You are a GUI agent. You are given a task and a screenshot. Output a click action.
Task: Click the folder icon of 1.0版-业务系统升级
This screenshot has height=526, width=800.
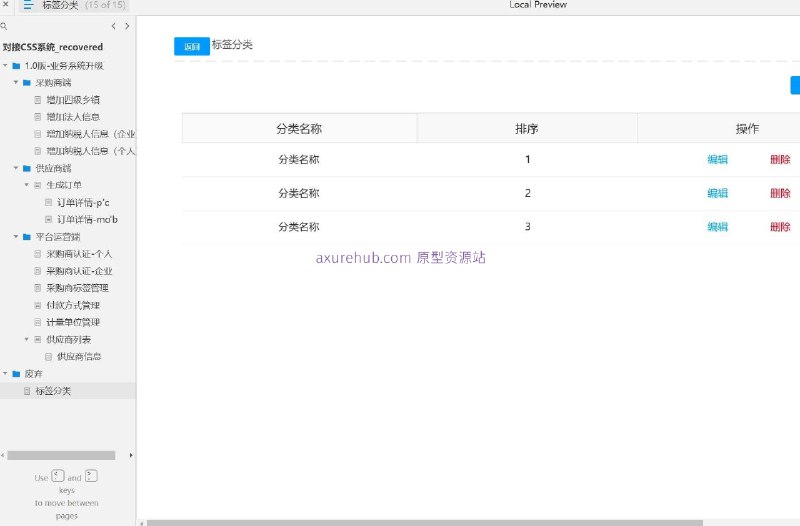point(16,66)
